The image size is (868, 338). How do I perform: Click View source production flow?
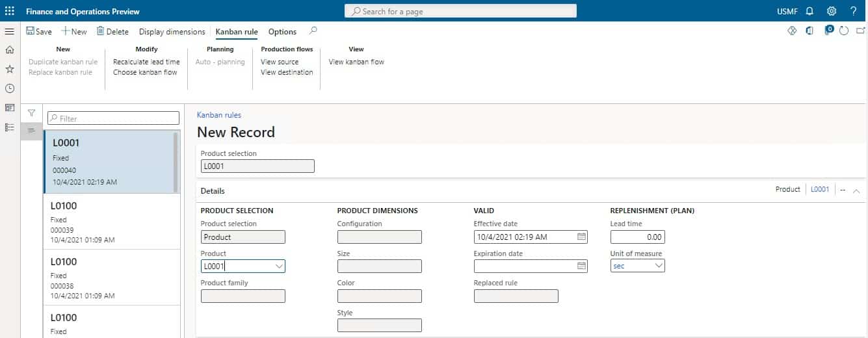tap(280, 62)
